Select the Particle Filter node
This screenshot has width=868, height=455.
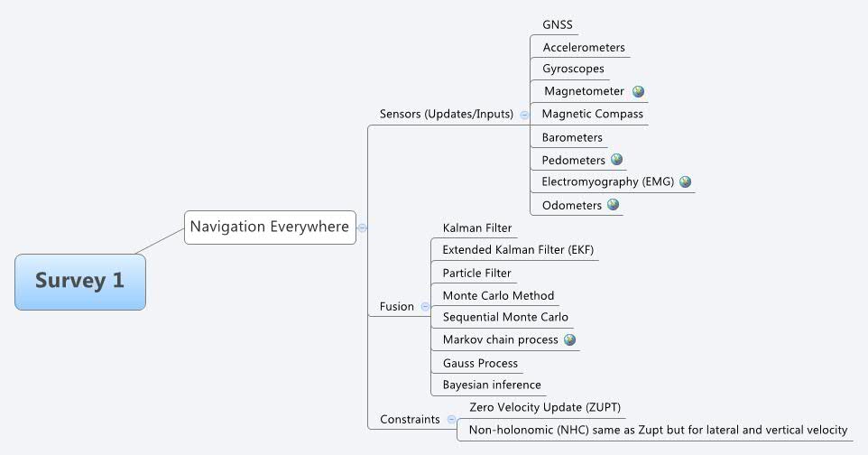coord(476,273)
